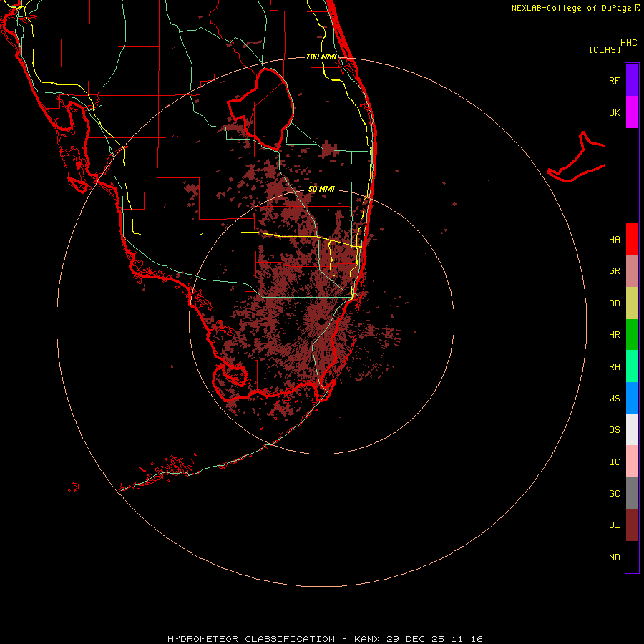This screenshot has width=644, height=644.
Task: Click the GC gray legend swatch
Action: [632, 493]
